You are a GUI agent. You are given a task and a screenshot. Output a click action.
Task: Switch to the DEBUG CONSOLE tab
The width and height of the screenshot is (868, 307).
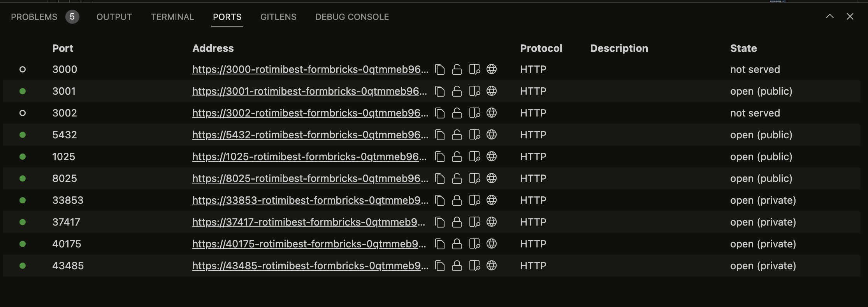pyautogui.click(x=351, y=17)
